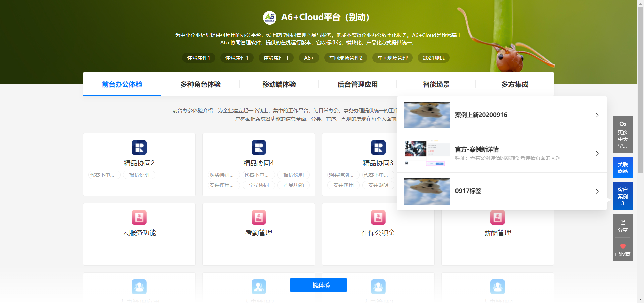644x303 pixels.
Task: Click 薪酬管理 card title
Action: click(x=497, y=233)
